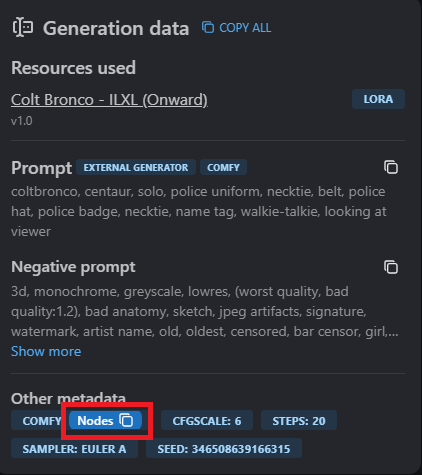Copy the prompt using its copy icon
Screen dimensions: 422x475
(391, 167)
